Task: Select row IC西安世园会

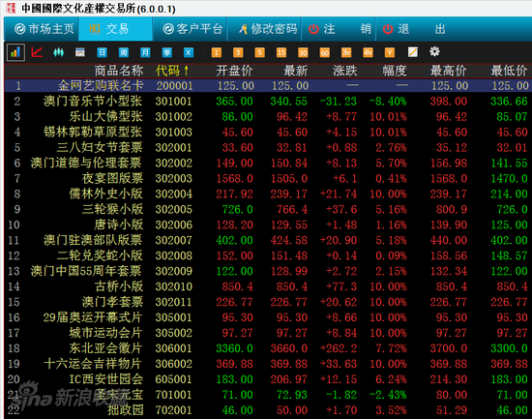Action: (x=268, y=379)
